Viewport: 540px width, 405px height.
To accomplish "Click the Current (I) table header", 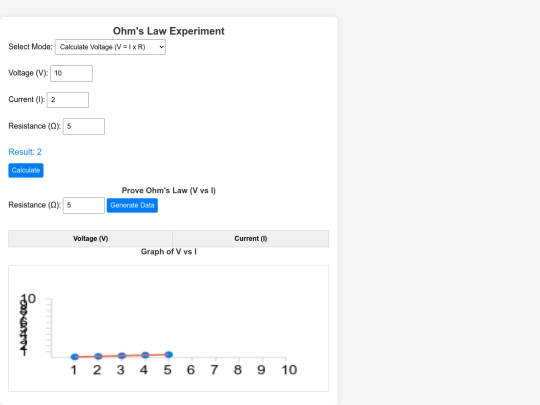I will click(x=251, y=239).
